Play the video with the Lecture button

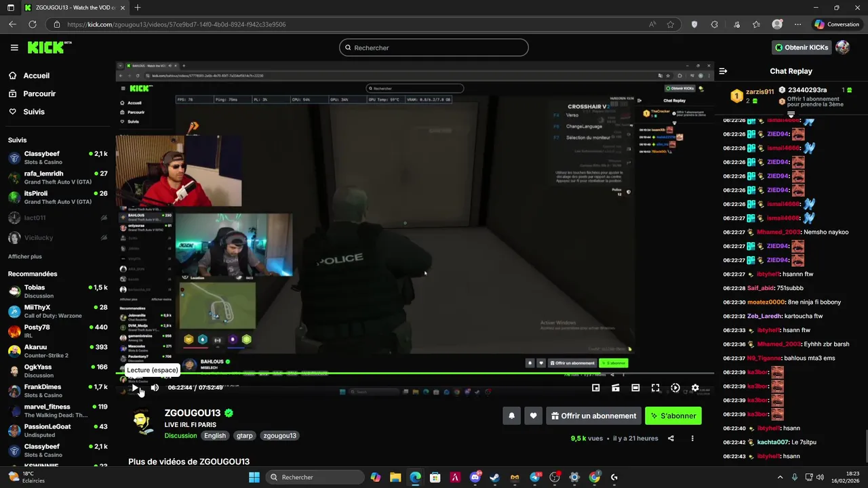[136, 388]
